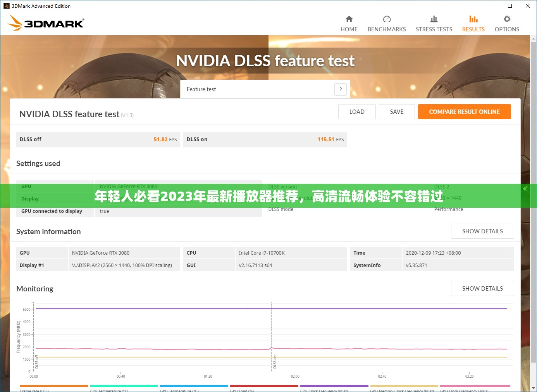Image resolution: width=537 pixels, height=392 pixels.
Task: Click the orange Frame rate legend swatch
Action: [54, 386]
